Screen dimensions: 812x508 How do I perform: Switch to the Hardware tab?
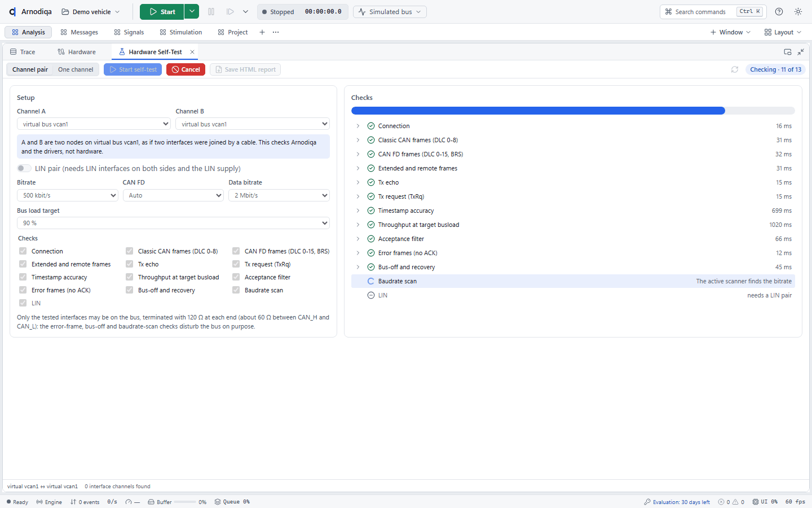pyautogui.click(x=77, y=52)
